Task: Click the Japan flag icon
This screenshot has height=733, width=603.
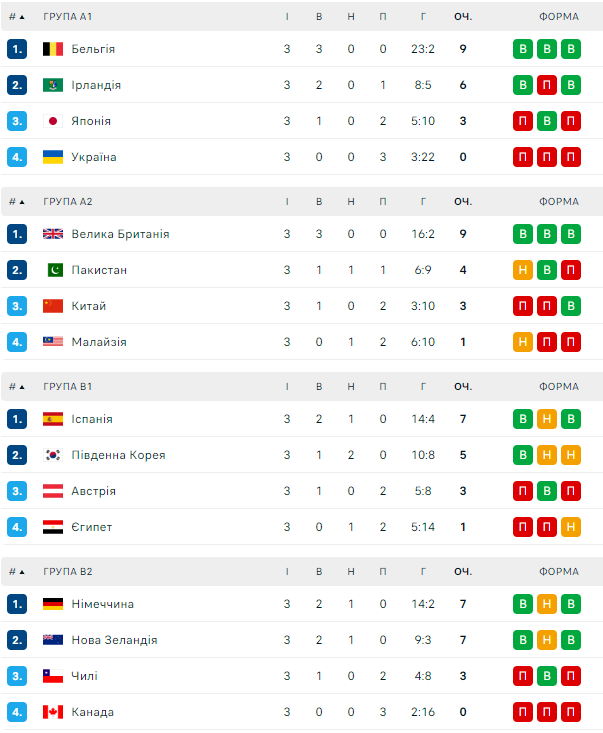Action: 53,121
